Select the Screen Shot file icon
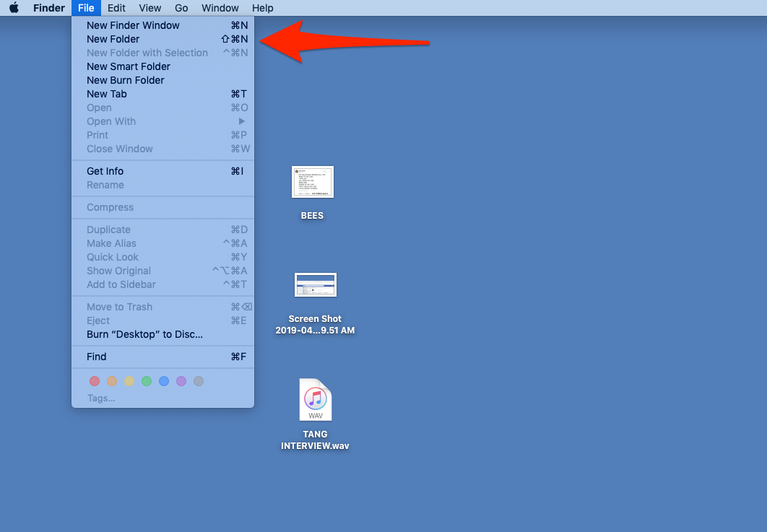The width and height of the screenshot is (767, 532). [x=315, y=285]
